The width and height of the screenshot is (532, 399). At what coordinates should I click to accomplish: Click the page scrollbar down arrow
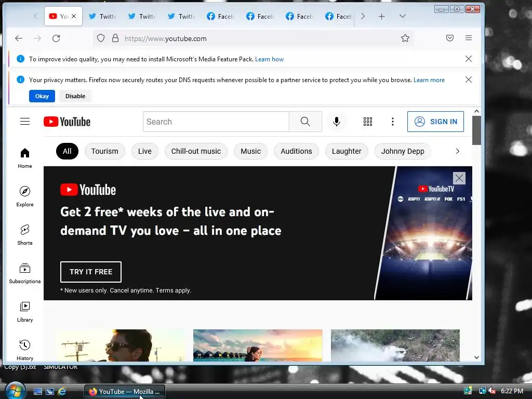pyautogui.click(x=476, y=357)
